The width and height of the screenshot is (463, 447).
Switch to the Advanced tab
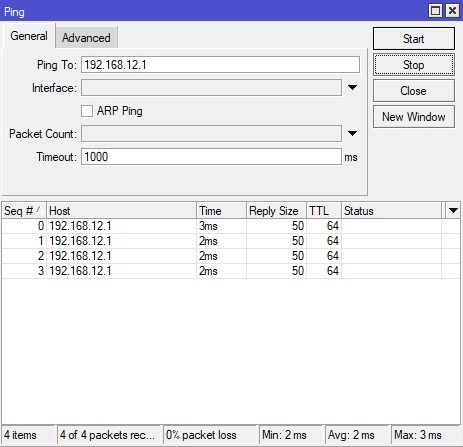(x=86, y=38)
